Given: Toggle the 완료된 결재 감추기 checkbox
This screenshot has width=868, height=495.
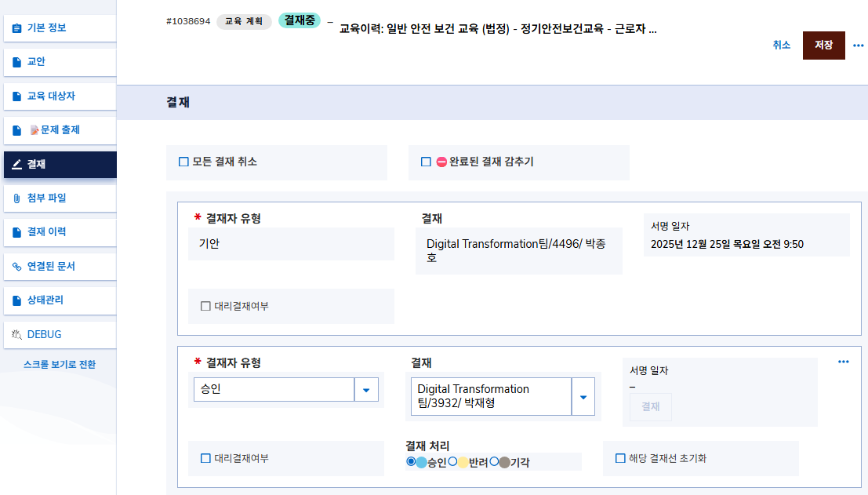Looking at the screenshot, I should (427, 162).
